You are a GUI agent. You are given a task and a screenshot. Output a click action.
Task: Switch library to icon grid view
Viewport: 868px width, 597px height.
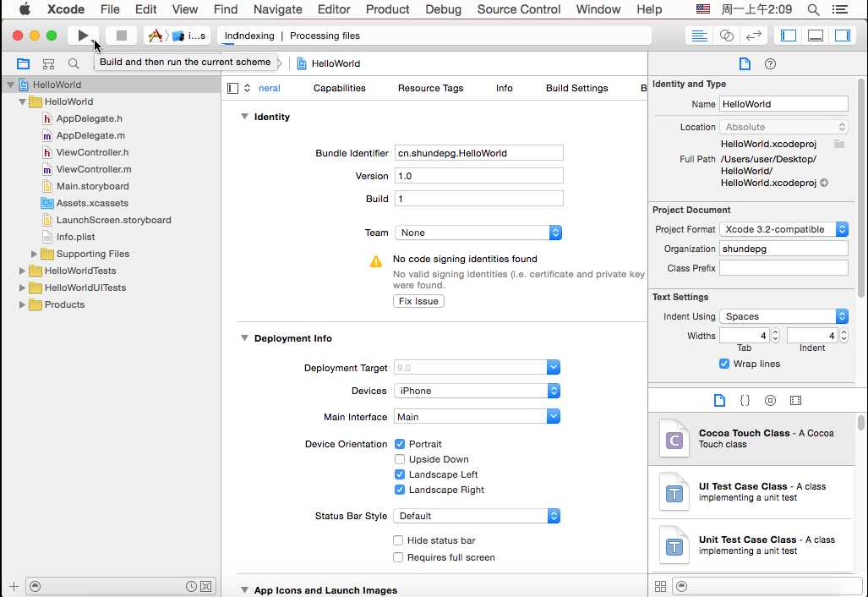(x=660, y=586)
